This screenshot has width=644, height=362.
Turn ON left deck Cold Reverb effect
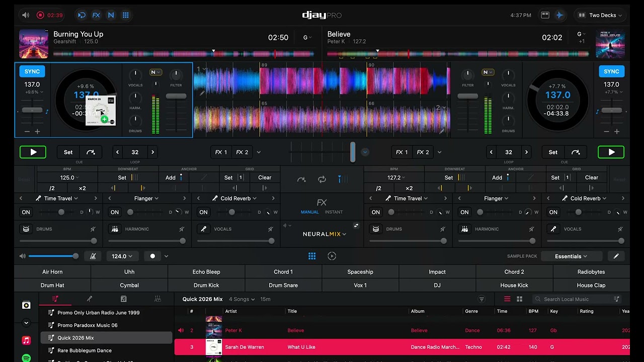coord(203,212)
